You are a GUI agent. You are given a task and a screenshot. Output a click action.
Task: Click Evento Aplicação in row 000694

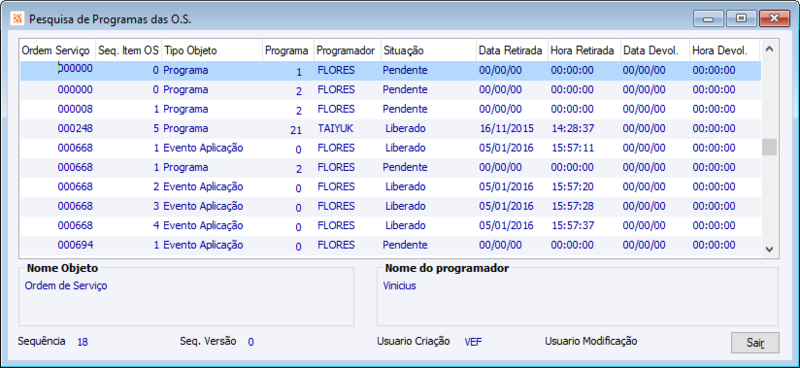203,245
